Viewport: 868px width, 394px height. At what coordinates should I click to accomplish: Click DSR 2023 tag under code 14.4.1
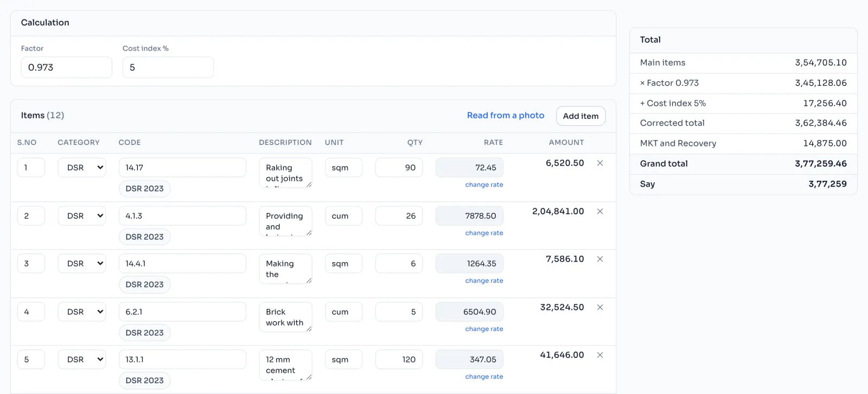[144, 284]
